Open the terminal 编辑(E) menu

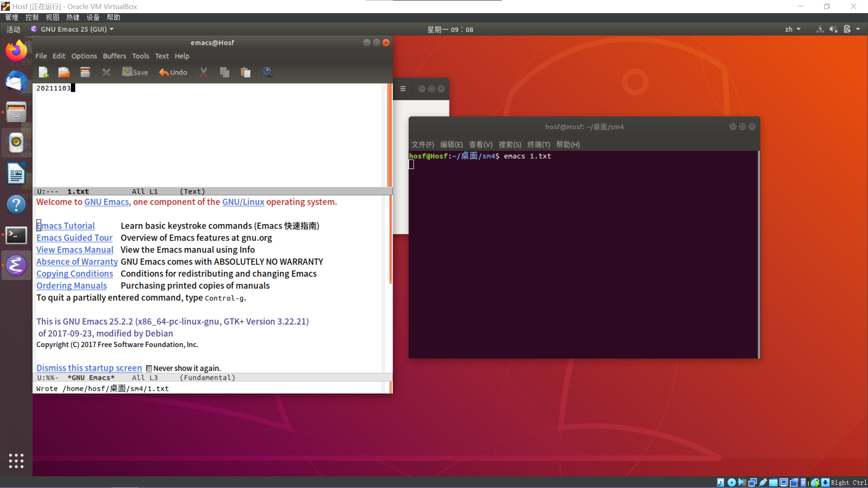[452, 145]
